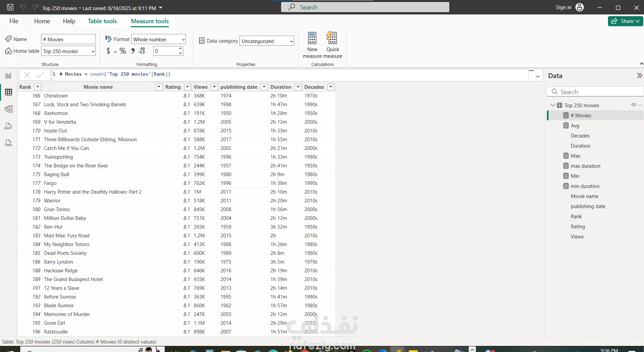The height and width of the screenshot is (352, 644).
Task: Select the Movie name field in Data pane
Action: (584, 196)
